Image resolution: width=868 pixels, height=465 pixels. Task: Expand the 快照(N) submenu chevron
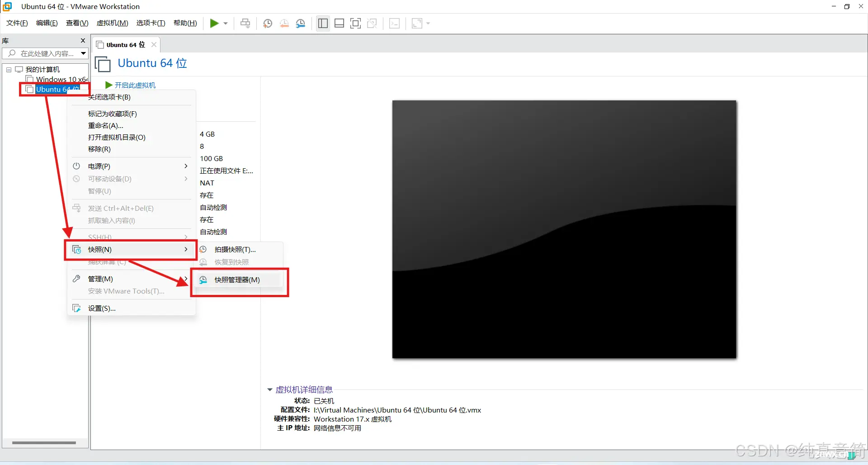point(186,249)
